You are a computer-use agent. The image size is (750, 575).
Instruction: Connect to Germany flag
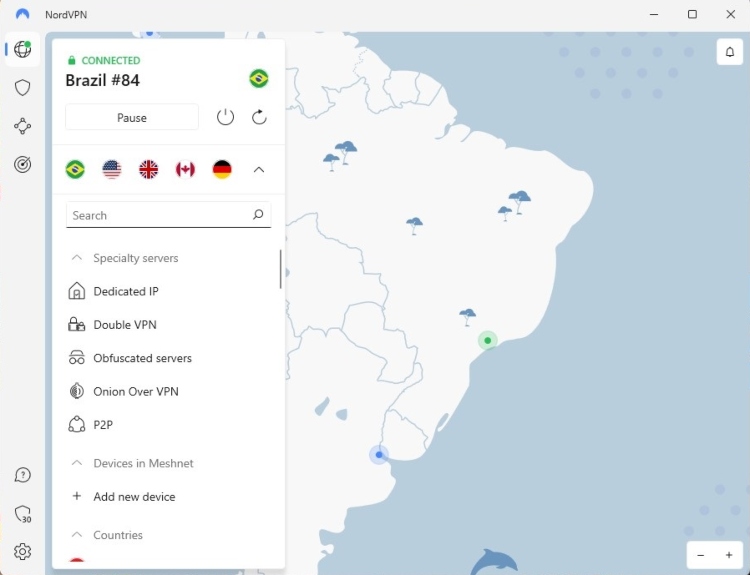[x=222, y=169]
